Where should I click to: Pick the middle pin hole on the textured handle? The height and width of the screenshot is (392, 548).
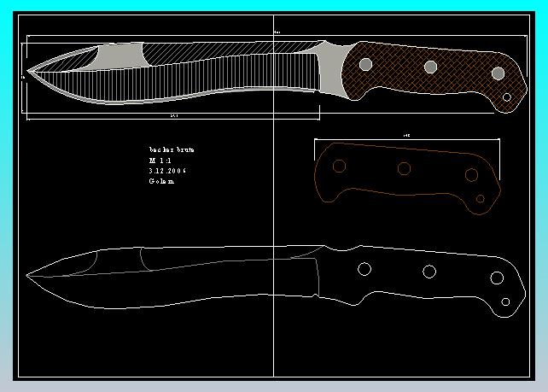click(430, 67)
